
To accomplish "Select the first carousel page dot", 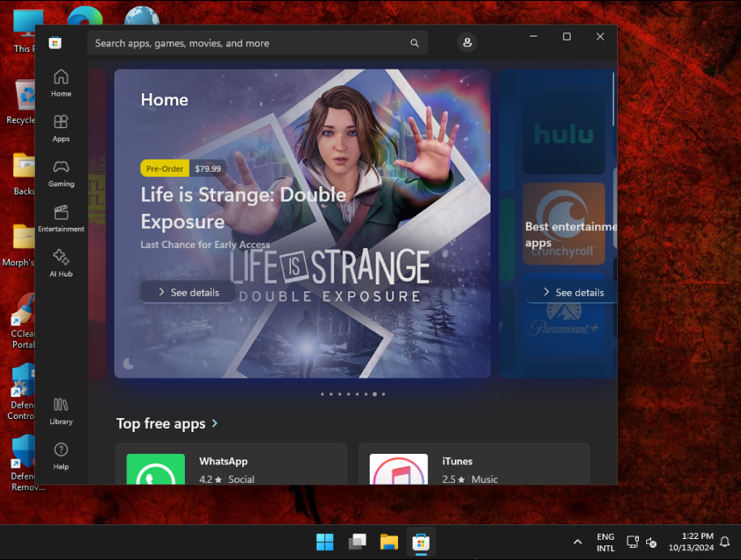I will coord(323,394).
